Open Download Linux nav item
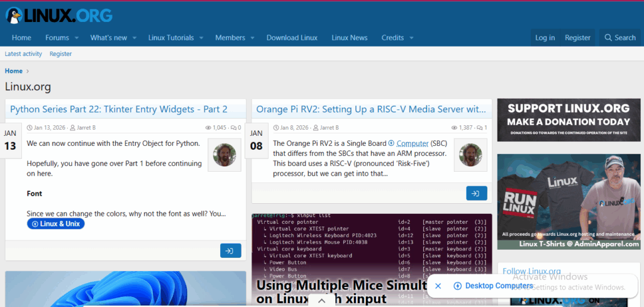This screenshot has height=307, width=644. pyautogui.click(x=292, y=38)
